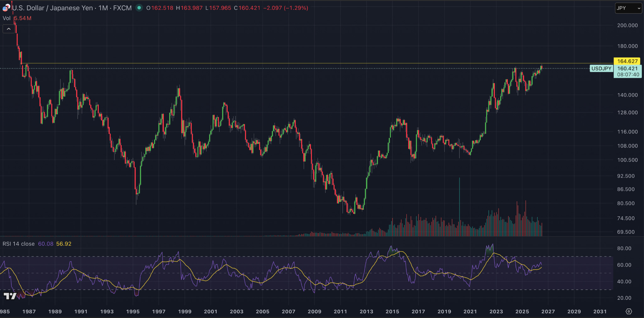Screen dimensions: 644x318
Task: Click 2017 on the time axis
Action: [x=418, y=311]
